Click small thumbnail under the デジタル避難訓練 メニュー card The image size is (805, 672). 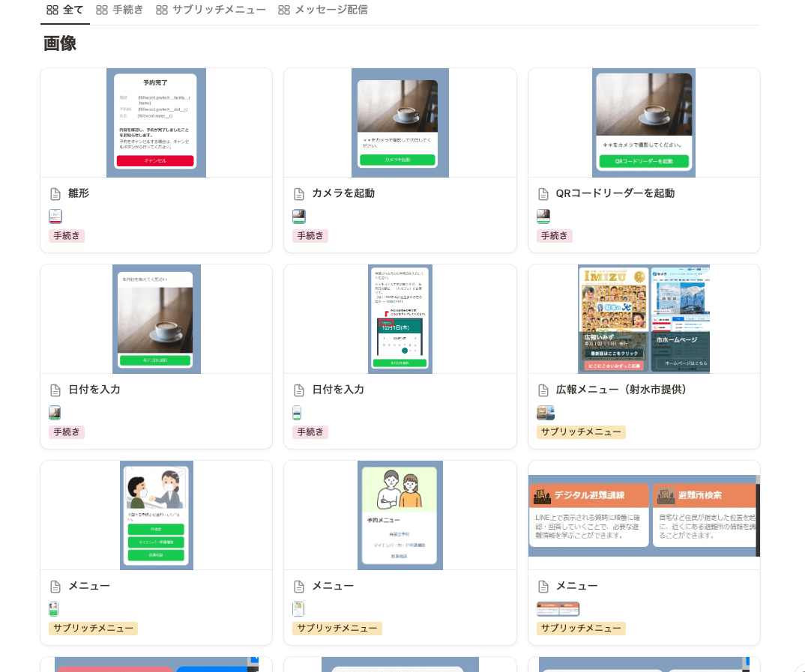558,609
